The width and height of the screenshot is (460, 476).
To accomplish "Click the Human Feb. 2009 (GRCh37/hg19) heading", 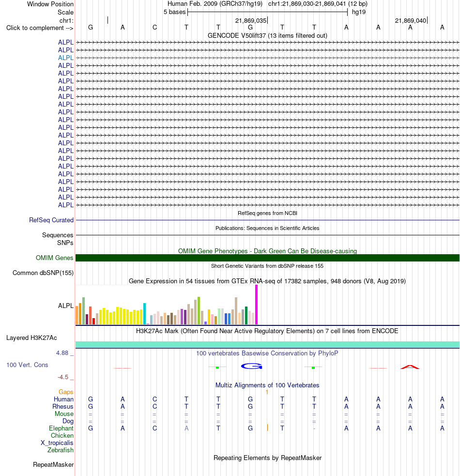I will pos(215,4).
